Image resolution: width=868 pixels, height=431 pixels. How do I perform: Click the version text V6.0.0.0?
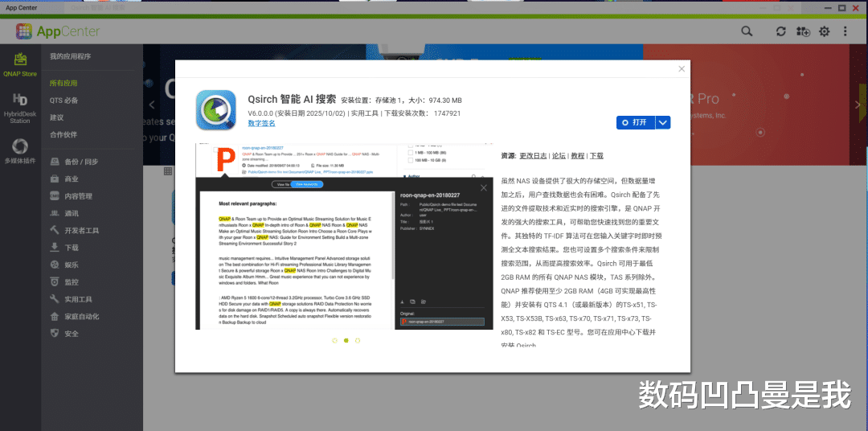[260, 113]
